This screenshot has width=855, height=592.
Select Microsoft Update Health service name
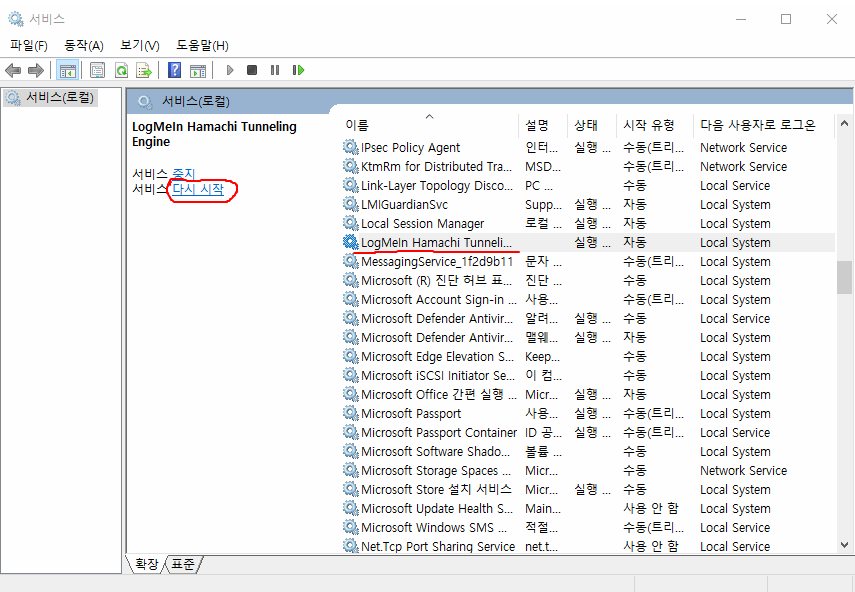click(437, 508)
